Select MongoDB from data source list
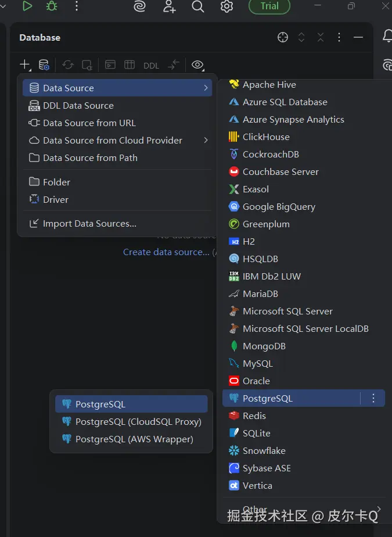This screenshot has width=392, height=537. pos(264,346)
